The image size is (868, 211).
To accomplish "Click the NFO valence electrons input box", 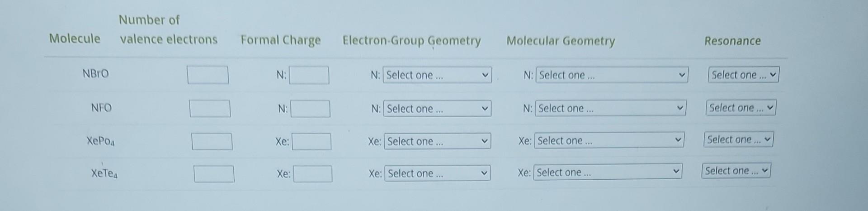I will coord(210,109).
